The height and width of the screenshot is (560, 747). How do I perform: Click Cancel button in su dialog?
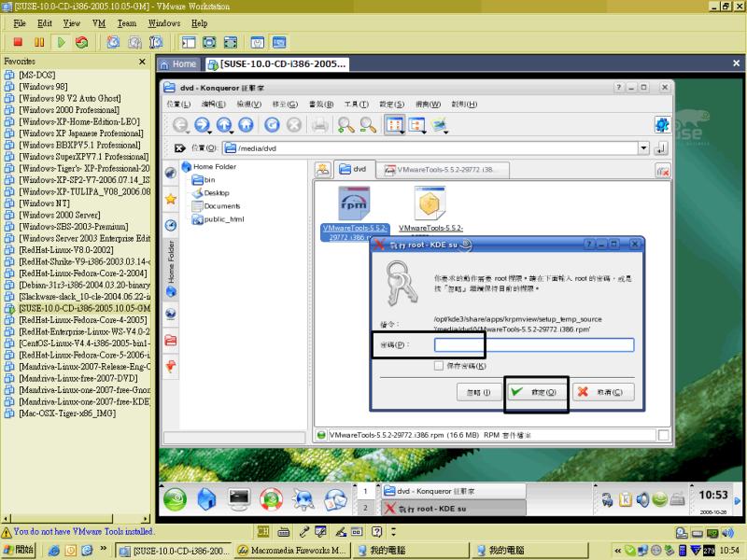603,392
